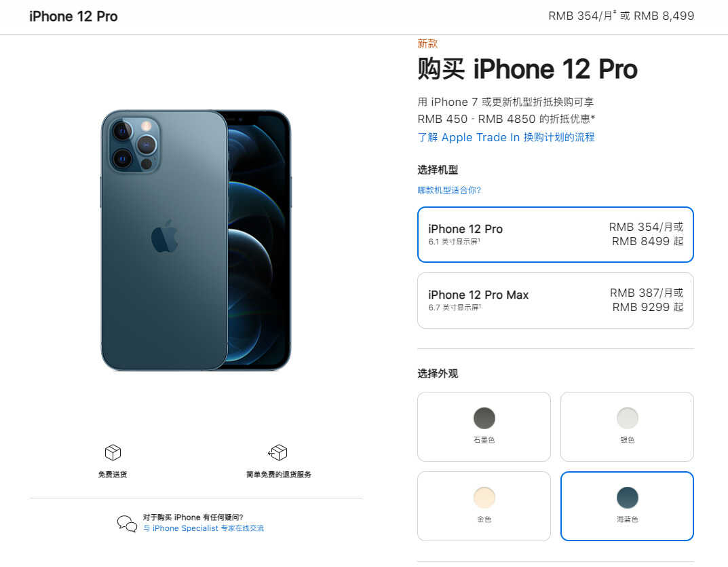Click the free delivery box icon

[113, 452]
